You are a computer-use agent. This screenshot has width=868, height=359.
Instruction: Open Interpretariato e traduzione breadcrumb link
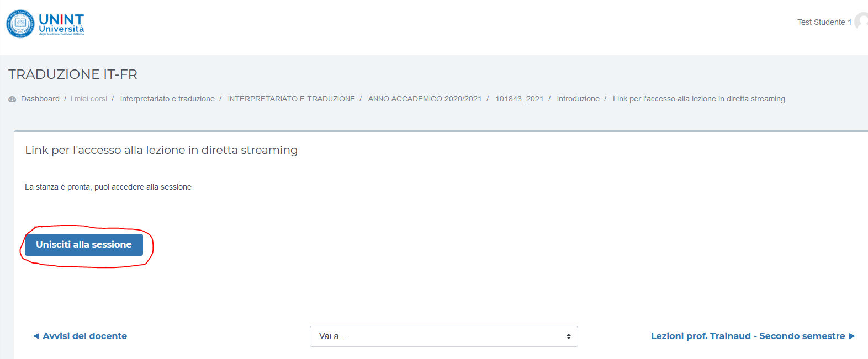click(x=167, y=99)
